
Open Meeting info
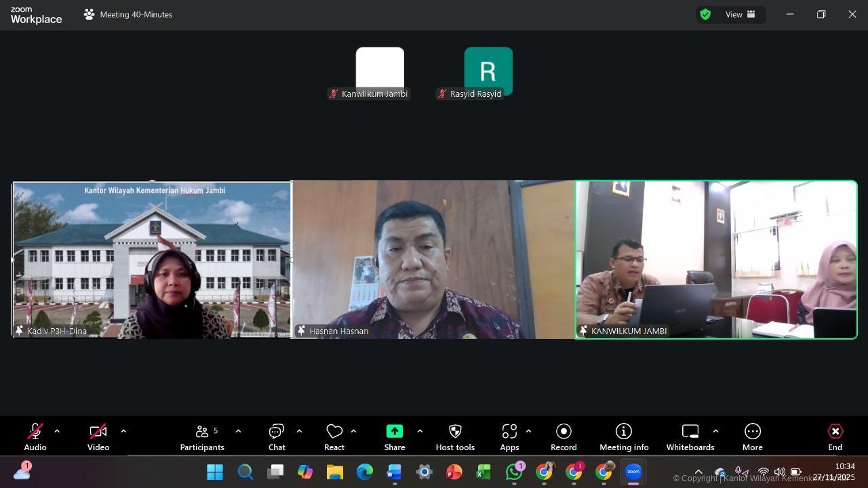624,437
